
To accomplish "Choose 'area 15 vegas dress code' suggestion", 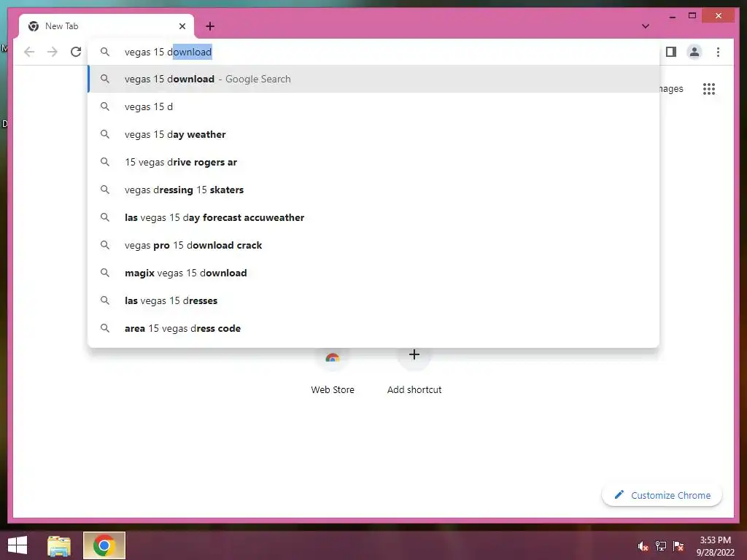I will 373,328.
